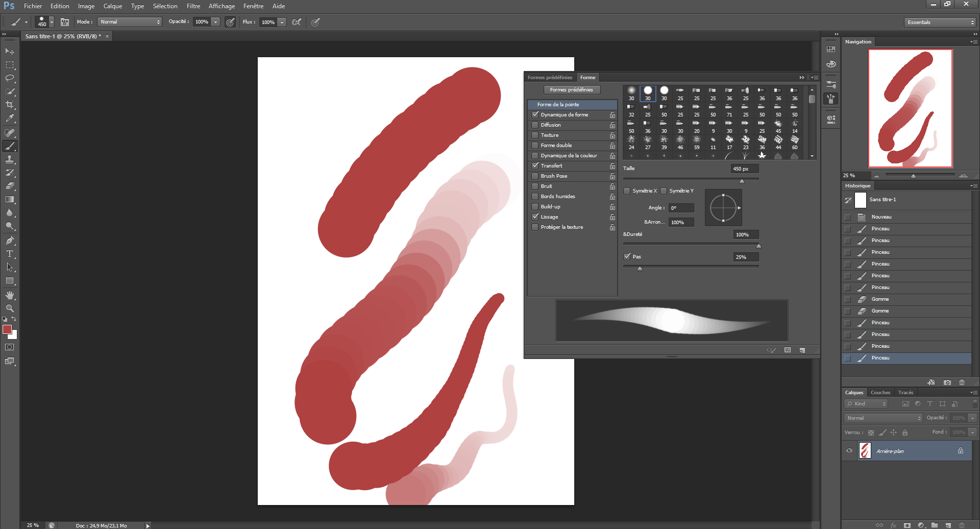
Task: Uncheck the Pas spacing checkbox
Action: (x=627, y=257)
